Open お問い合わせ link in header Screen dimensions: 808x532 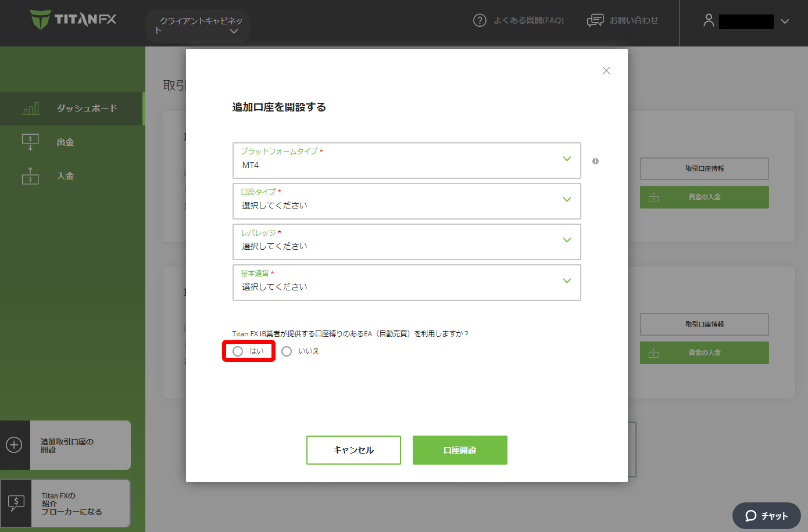click(x=634, y=20)
